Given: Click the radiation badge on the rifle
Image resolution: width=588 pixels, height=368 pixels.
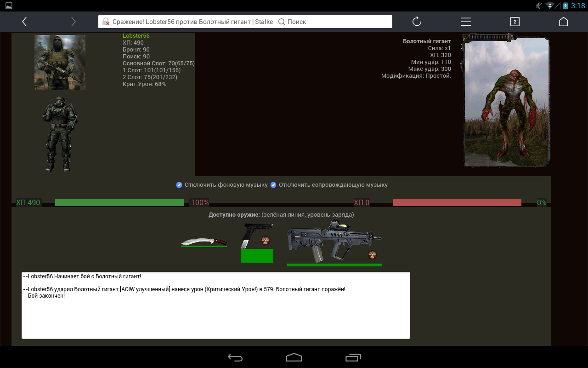Looking at the screenshot, I should pos(373,255).
